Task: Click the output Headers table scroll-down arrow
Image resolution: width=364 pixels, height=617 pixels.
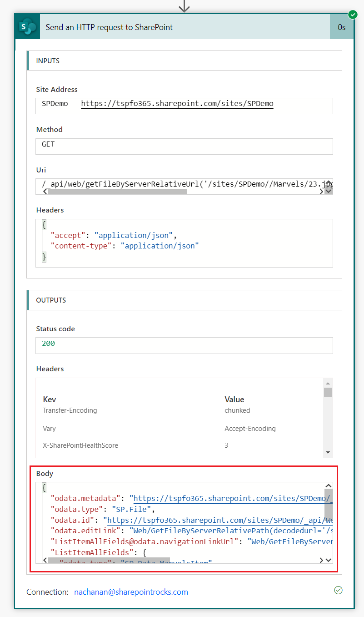Action: coord(328,452)
